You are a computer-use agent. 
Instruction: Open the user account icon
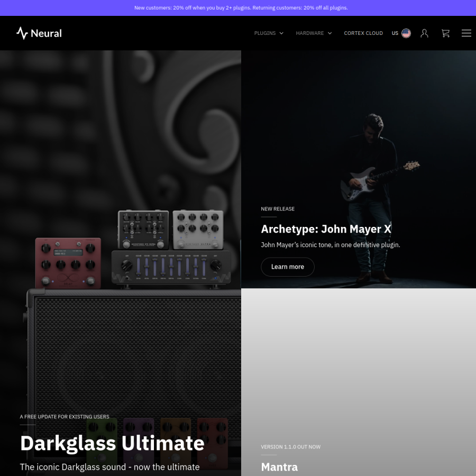(424, 33)
